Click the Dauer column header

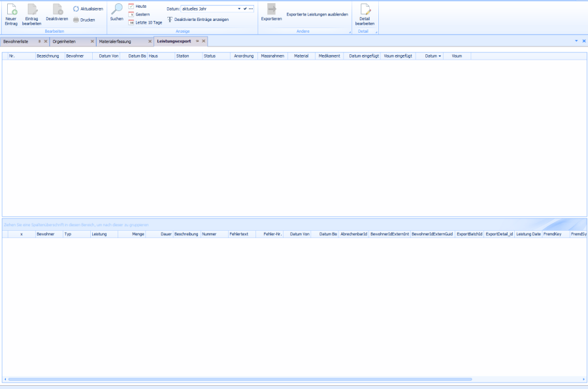(159, 234)
